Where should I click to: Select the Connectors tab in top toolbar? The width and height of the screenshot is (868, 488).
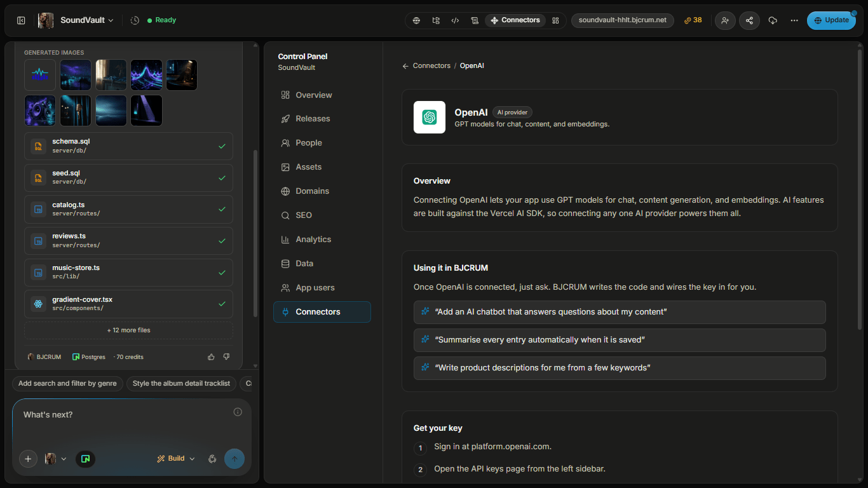click(515, 20)
